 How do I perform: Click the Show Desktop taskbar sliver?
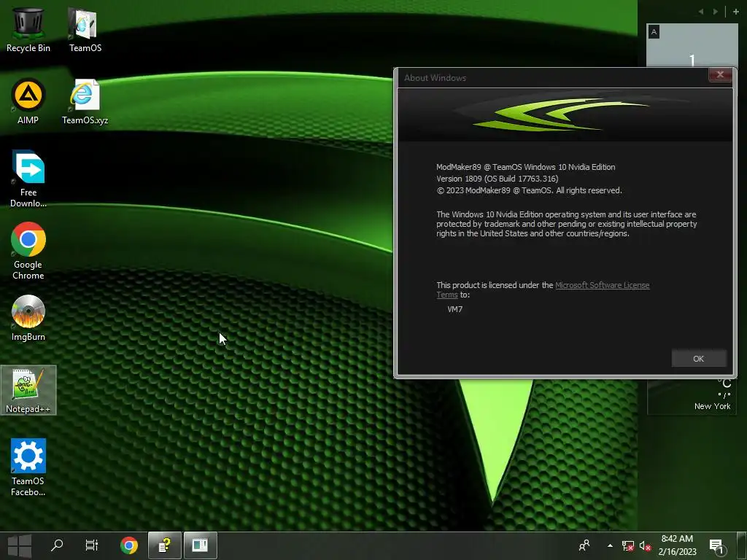pos(743,545)
